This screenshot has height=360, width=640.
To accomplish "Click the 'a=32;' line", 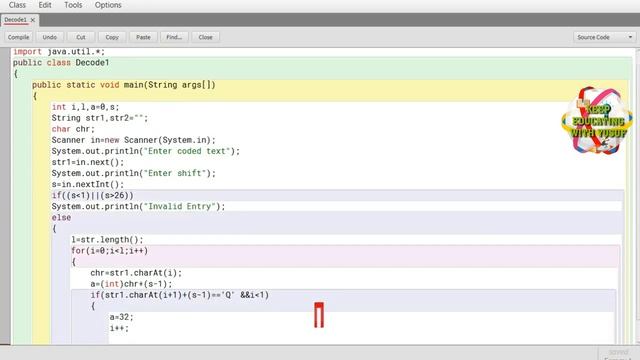I will [122, 317].
